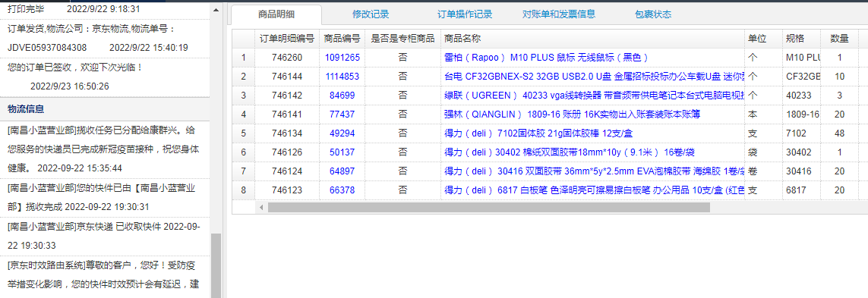The height and width of the screenshot is (298, 868).
Task: Click the 您的订单已签收 status entry
Action: click(x=106, y=77)
